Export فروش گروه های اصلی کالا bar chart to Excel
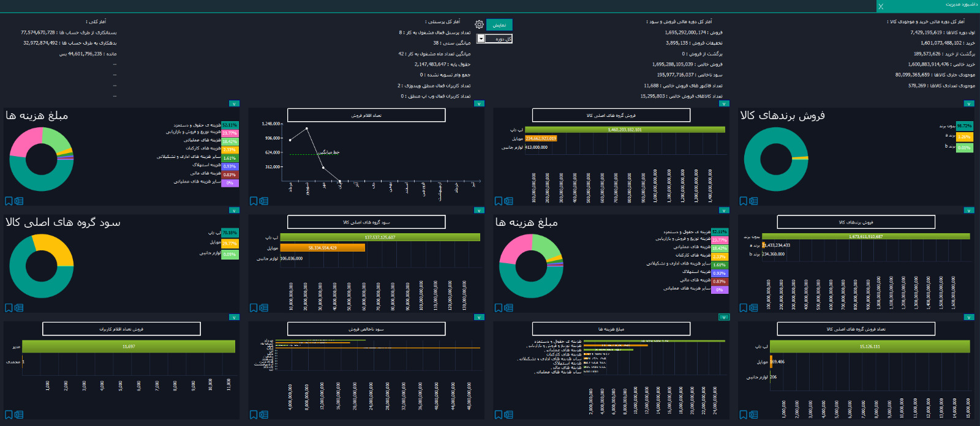Viewport: 980px width, 426px height. 509,201
